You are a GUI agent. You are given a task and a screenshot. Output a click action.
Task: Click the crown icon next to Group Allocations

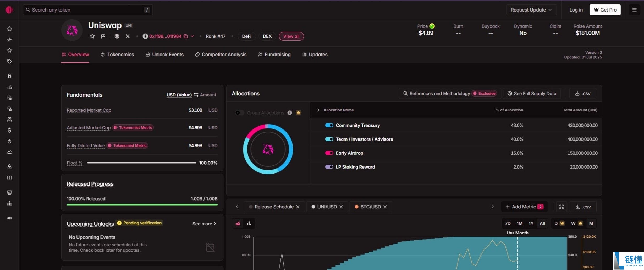click(298, 113)
